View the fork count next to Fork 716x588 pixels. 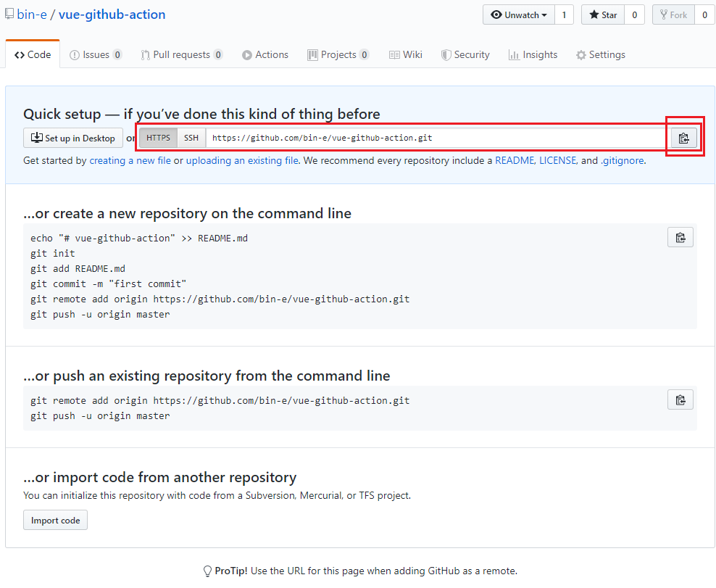pyautogui.click(x=704, y=15)
